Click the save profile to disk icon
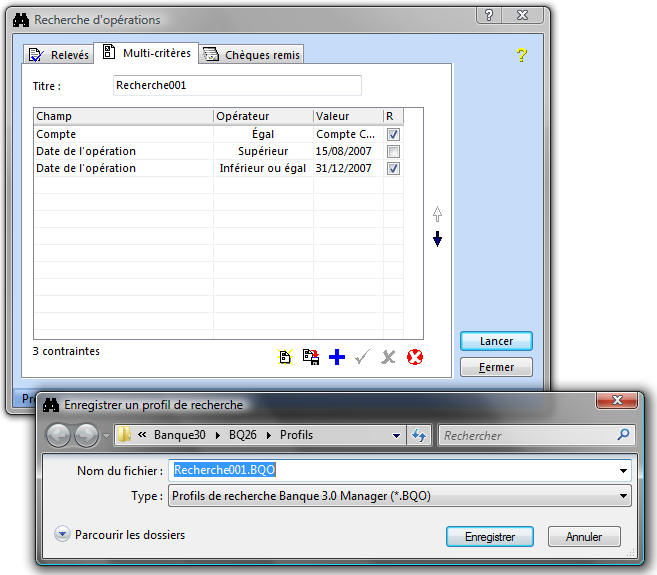Screen dimensions: 657x575 tap(310, 357)
